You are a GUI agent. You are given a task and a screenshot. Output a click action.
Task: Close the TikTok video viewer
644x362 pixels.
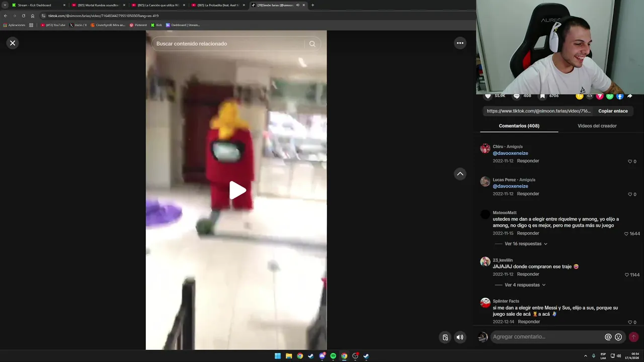[13, 43]
